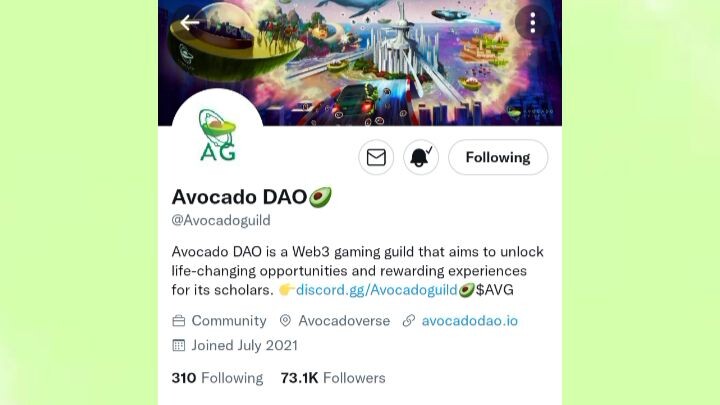Open the three-dot overflow menu
This screenshot has width=720, height=405.
coord(533,22)
